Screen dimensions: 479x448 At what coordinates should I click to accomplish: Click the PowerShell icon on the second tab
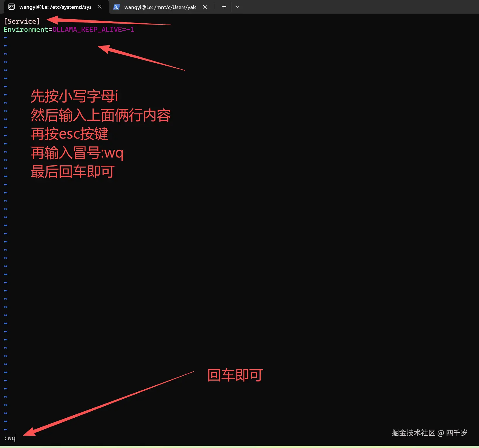click(x=117, y=7)
